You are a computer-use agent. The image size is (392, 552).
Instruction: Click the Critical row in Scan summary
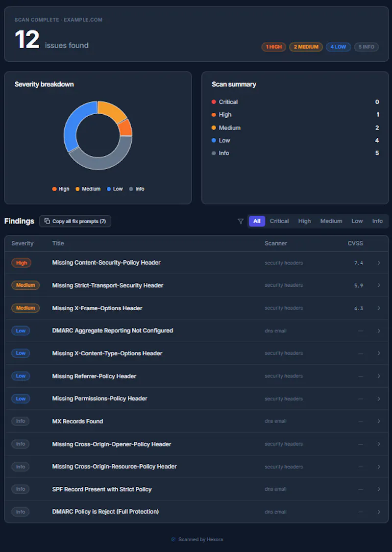[x=295, y=102]
